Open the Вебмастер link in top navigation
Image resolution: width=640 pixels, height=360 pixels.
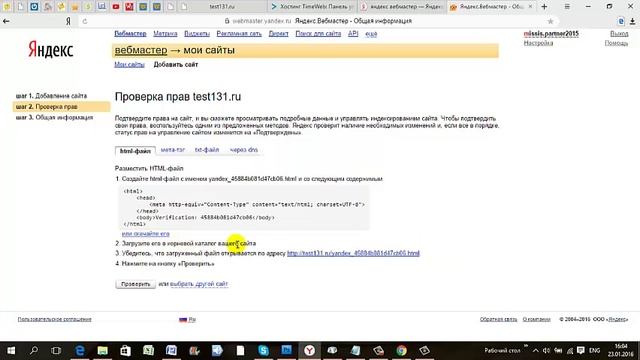[130, 34]
